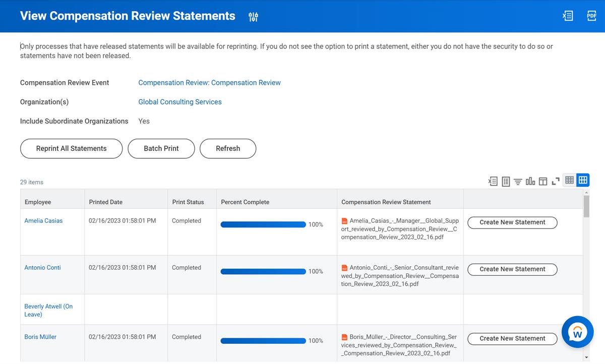Image resolution: width=605 pixels, height=364 pixels.
Task: Open Global Consulting Services organization link
Action: (180, 102)
